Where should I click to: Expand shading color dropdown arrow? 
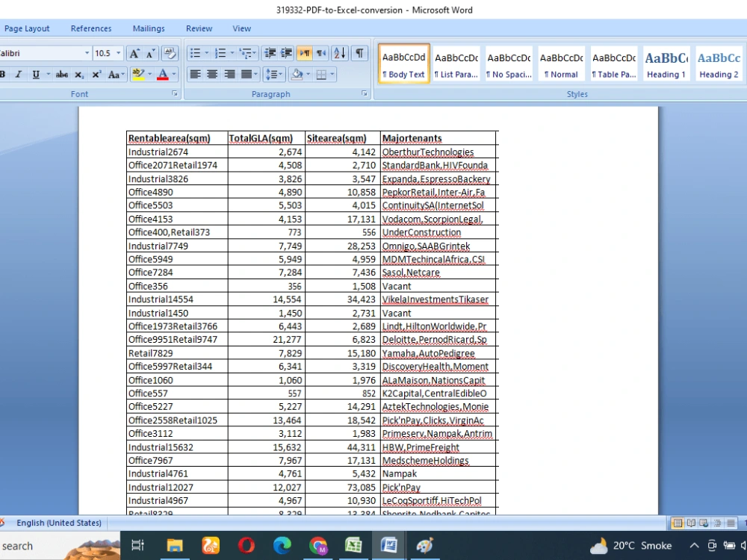pos(309,74)
